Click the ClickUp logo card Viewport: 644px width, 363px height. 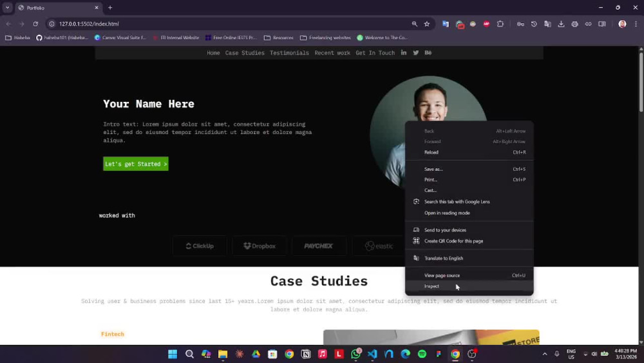click(x=200, y=246)
